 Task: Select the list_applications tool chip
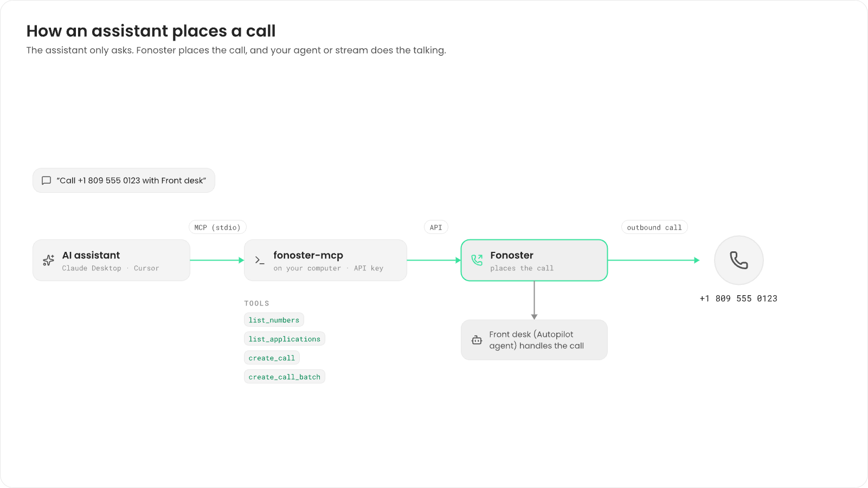pos(285,339)
